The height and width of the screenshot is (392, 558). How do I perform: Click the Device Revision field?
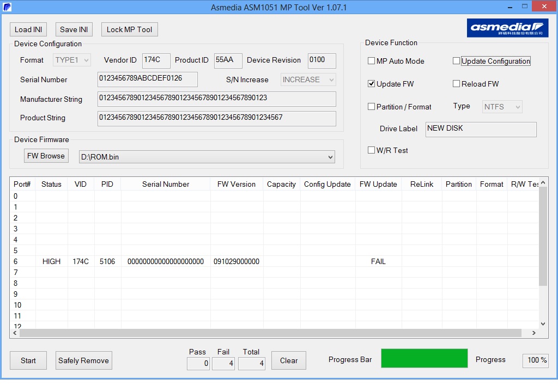coord(322,60)
